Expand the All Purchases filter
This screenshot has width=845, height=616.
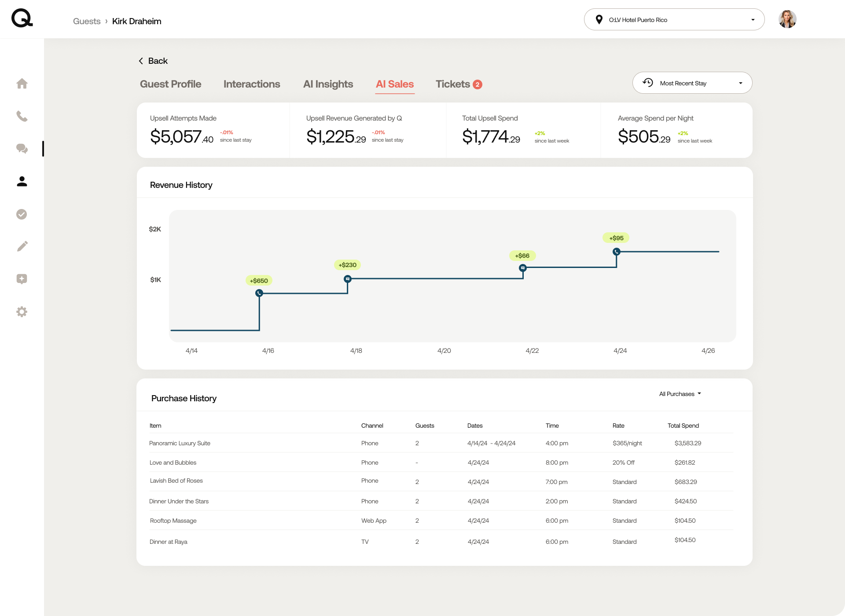(x=680, y=394)
